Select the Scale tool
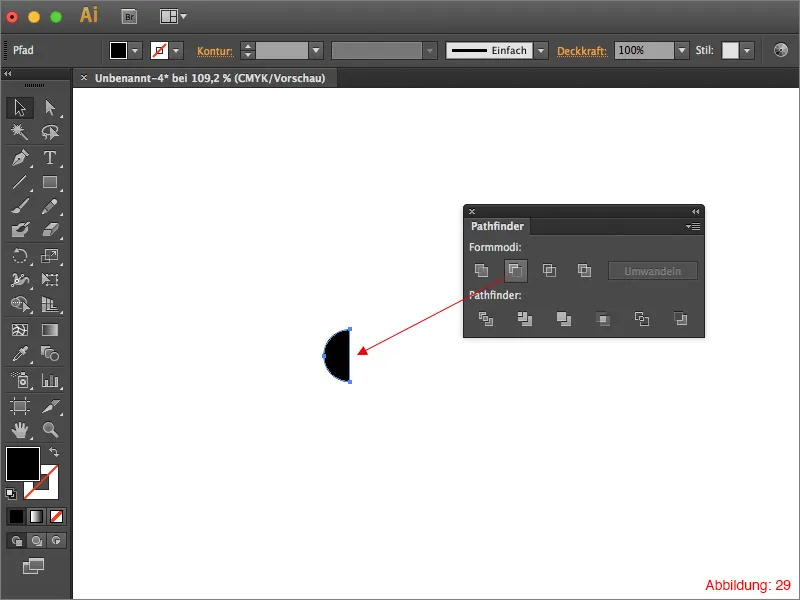800x600 pixels. pos(49,256)
